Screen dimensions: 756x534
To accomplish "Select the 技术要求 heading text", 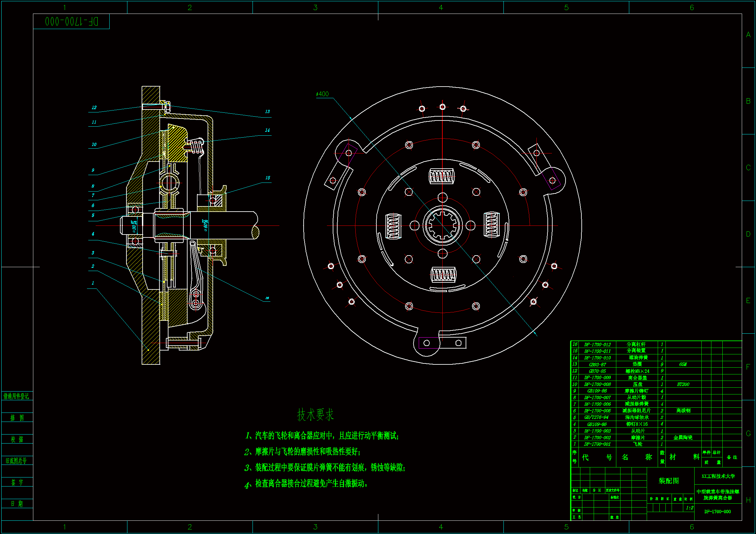I will [316, 414].
